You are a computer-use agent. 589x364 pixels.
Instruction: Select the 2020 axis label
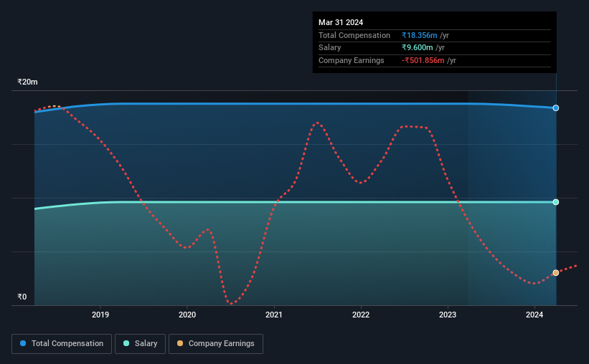pyautogui.click(x=187, y=315)
